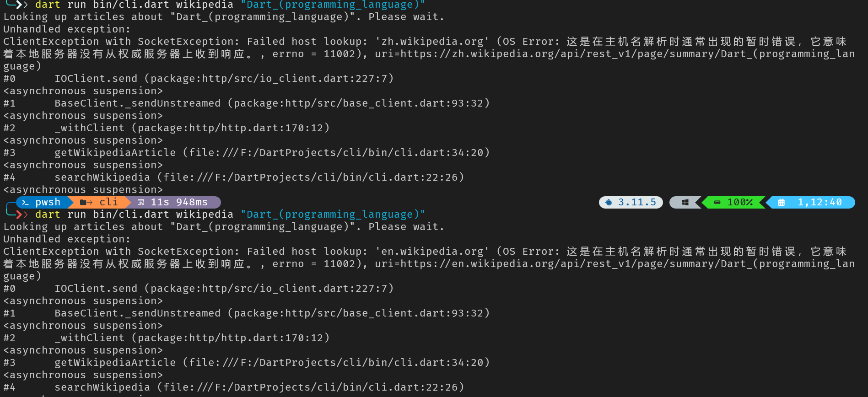Click the first command prompt arrow at top
868x397 pixels.
click(x=19, y=5)
